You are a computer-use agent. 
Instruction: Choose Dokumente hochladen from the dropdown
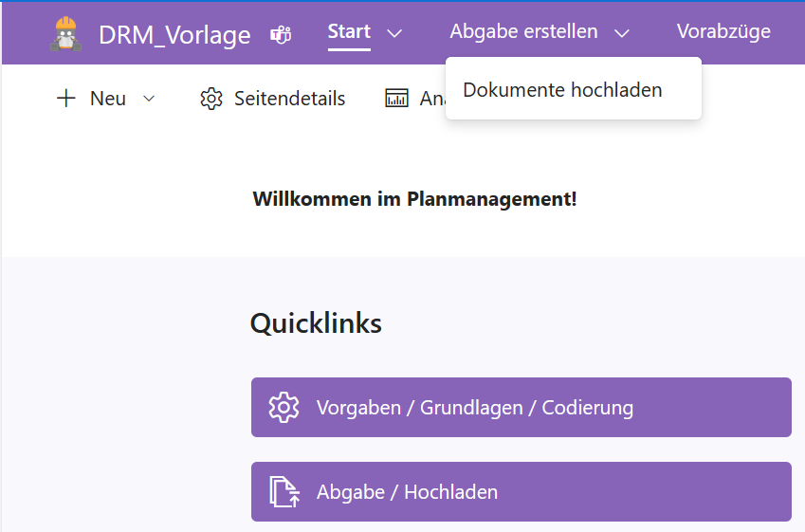(562, 90)
